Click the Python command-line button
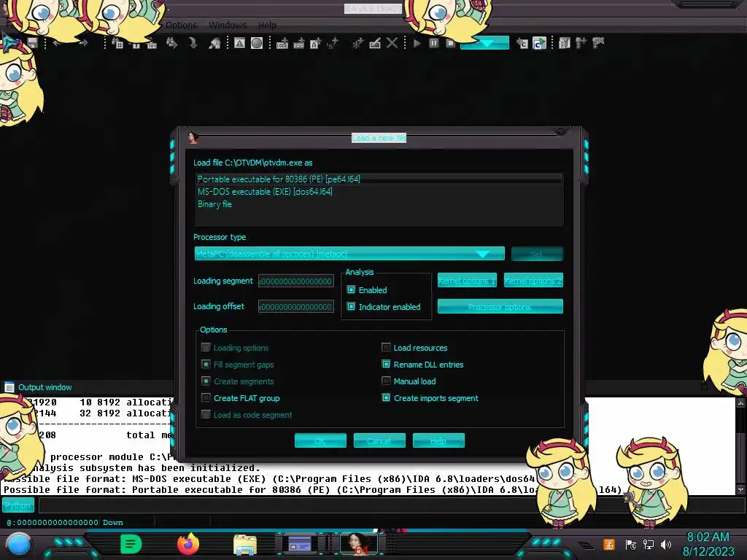The width and height of the screenshot is (747, 560). coord(18,505)
